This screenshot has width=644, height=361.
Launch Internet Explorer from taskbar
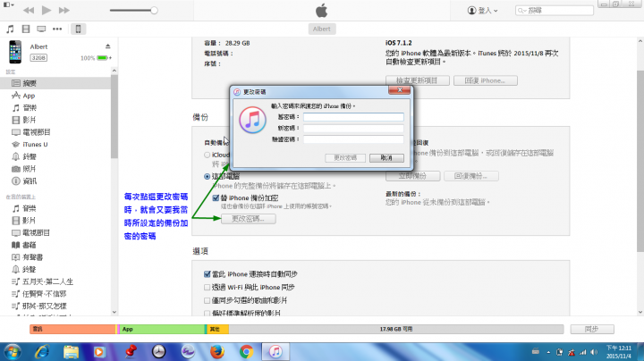42,352
